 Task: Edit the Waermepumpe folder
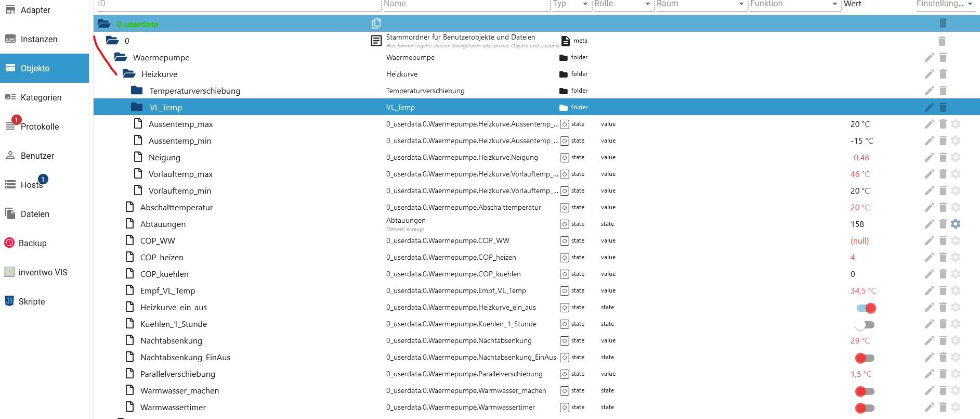(x=929, y=57)
